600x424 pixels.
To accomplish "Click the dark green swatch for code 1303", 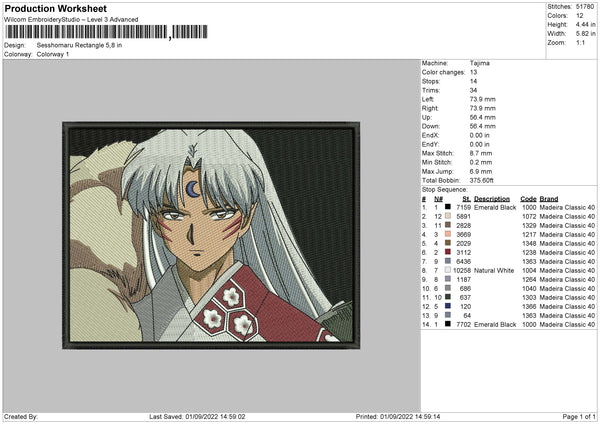I will pyautogui.click(x=448, y=297).
